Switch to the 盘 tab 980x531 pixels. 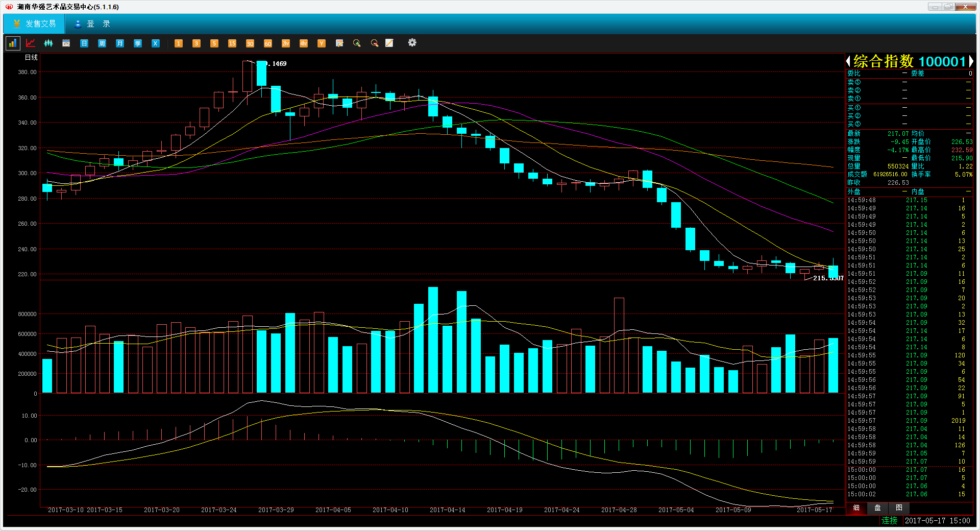pyautogui.click(x=878, y=508)
